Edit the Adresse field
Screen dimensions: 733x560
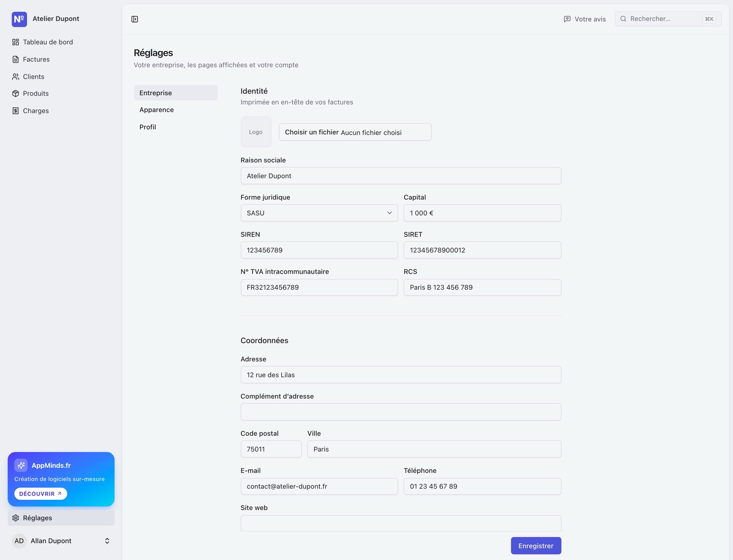tap(401, 375)
